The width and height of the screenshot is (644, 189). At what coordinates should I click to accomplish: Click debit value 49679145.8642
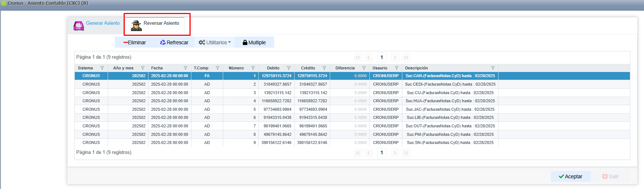pyautogui.click(x=277, y=134)
